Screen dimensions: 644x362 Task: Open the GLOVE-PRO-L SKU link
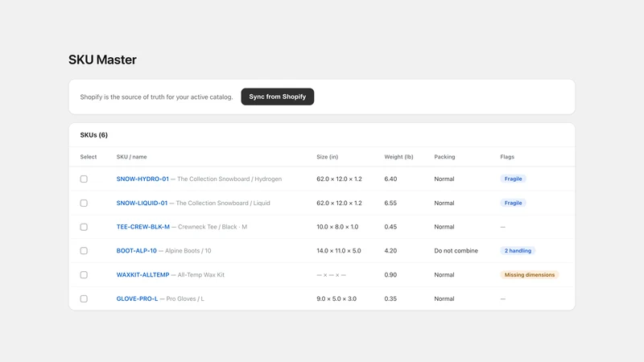tap(137, 298)
